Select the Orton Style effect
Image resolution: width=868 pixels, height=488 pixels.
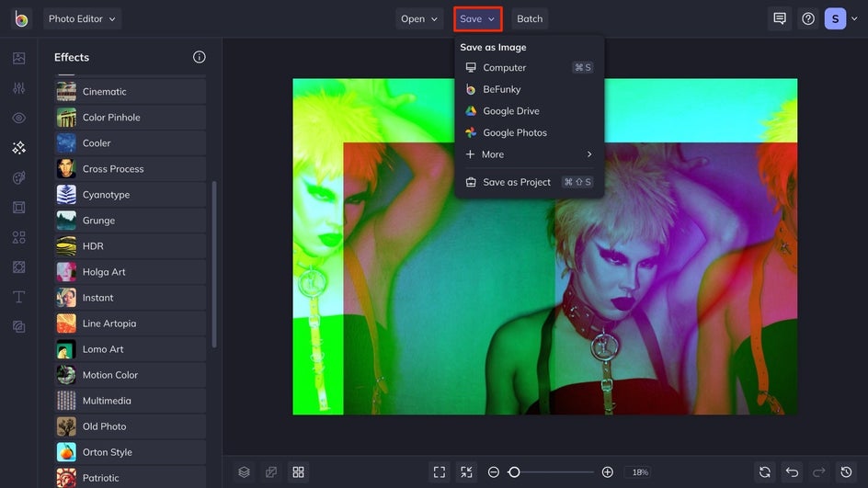[x=131, y=452]
